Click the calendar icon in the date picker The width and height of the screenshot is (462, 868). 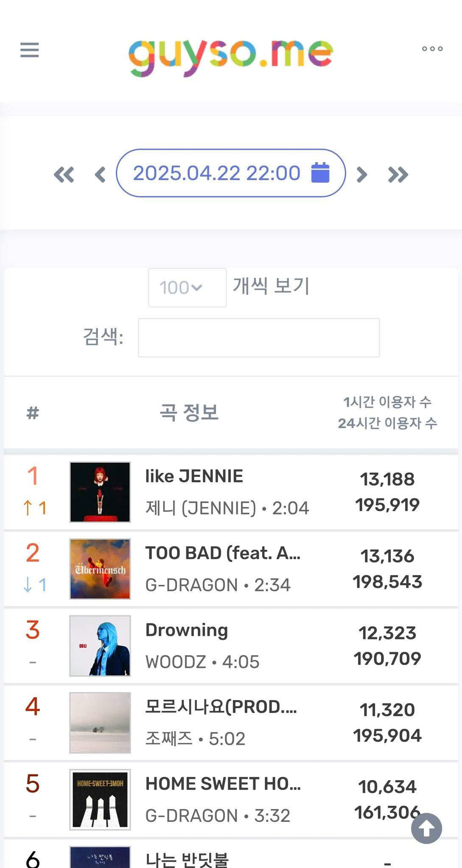click(x=320, y=172)
